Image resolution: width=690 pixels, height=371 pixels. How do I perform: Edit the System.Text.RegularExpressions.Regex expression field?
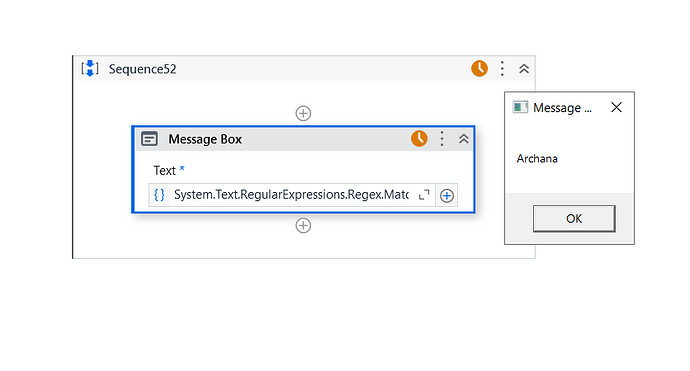click(291, 195)
